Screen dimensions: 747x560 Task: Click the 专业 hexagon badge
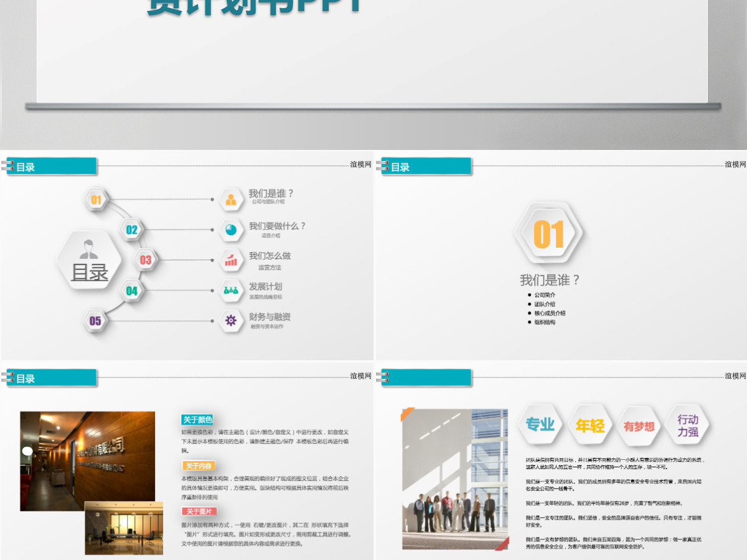coord(540,425)
